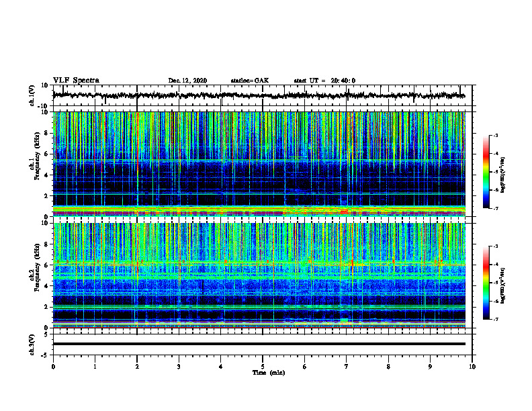Click time axis tick label 5
This screenshot has height=411, width=532.
coord(263,367)
